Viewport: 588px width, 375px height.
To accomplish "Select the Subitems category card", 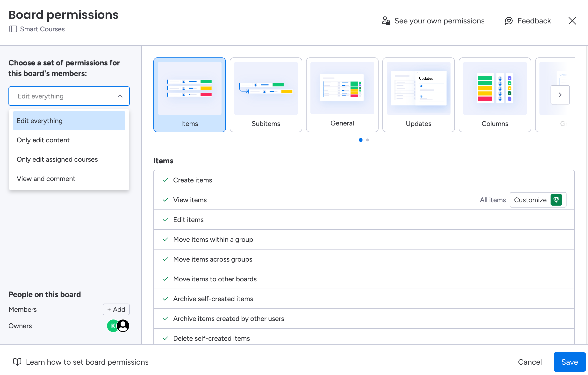I will coord(266,95).
